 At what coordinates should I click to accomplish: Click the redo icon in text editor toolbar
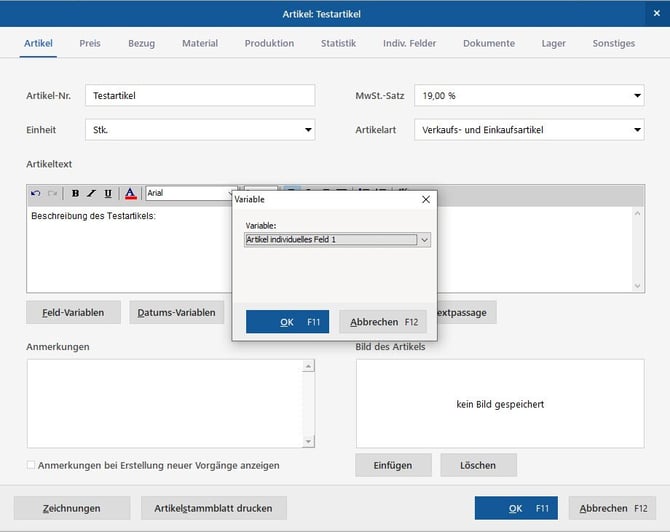click(x=52, y=193)
